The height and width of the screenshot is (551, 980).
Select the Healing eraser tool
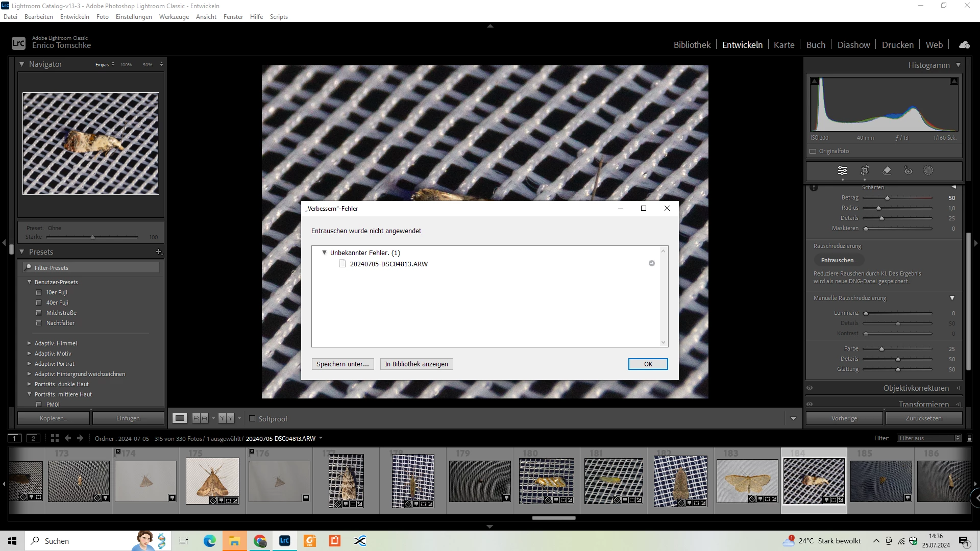(x=887, y=170)
